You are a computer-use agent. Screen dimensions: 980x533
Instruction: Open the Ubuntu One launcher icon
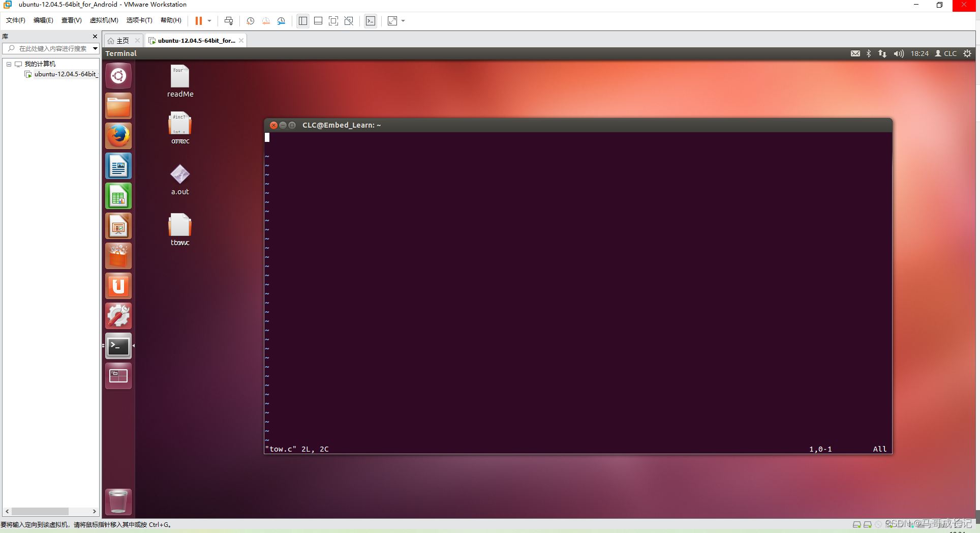pos(118,286)
